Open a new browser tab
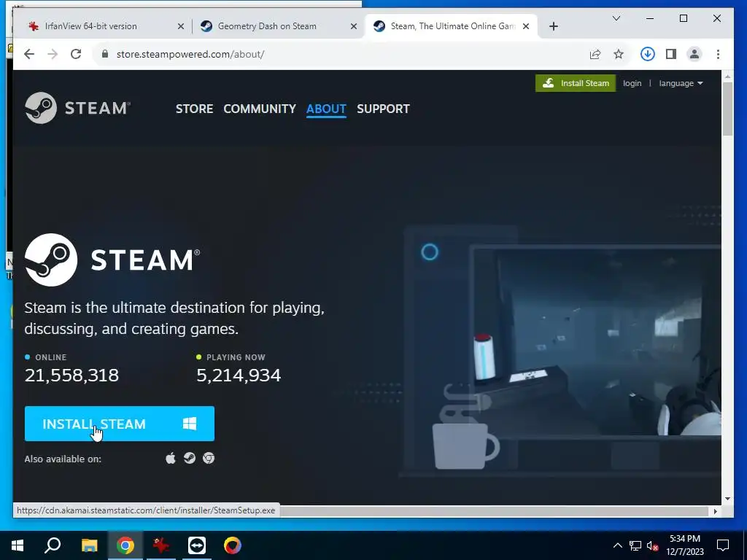This screenshot has height=560, width=747. (553, 26)
